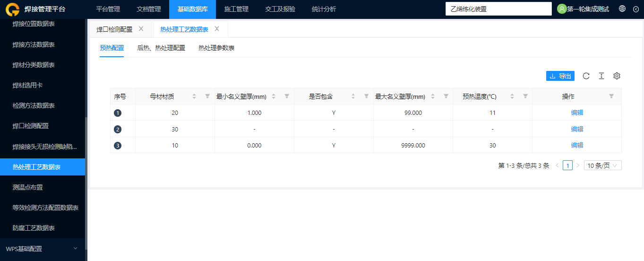Viewport: 644px width, 261px height.
Task: Click the welding platform logo icon
Action: pos(13,9)
